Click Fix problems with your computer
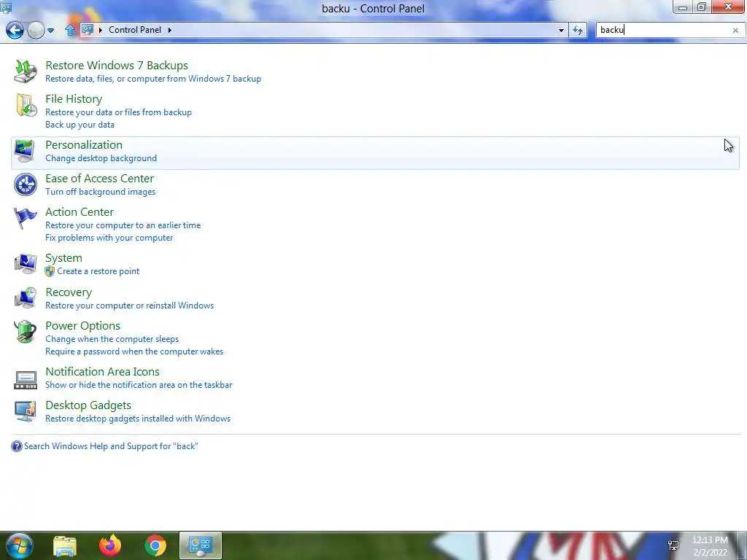 (x=109, y=238)
